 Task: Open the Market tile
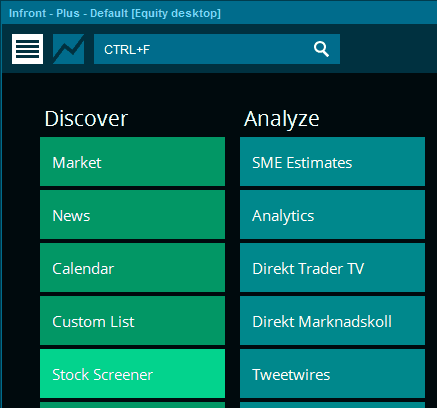click(132, 162)
